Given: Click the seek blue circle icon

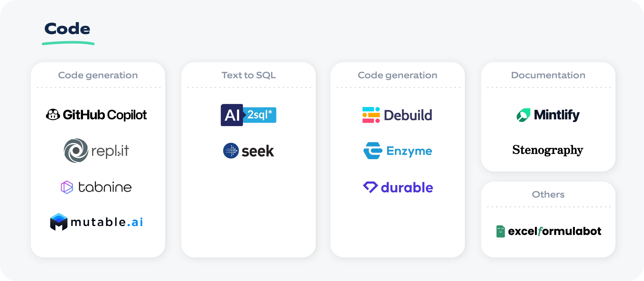Looking at the screenshot, I should 231,151.
